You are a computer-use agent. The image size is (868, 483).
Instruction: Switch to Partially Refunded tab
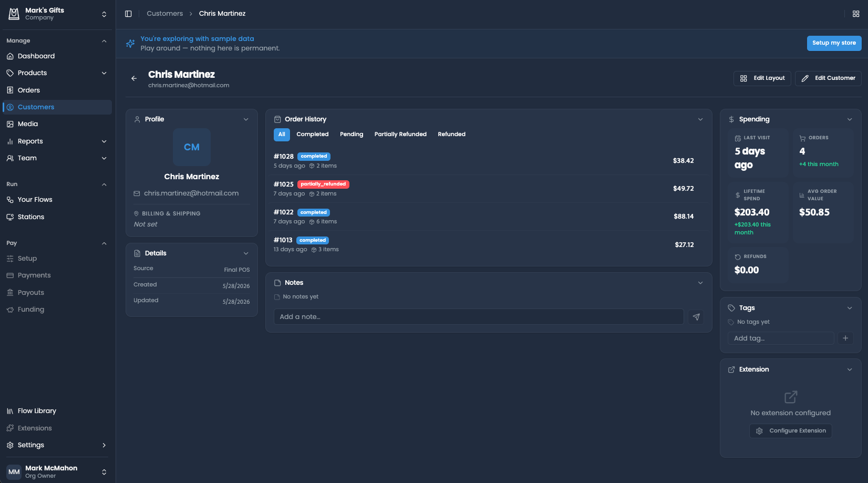(x=400, y=135)
